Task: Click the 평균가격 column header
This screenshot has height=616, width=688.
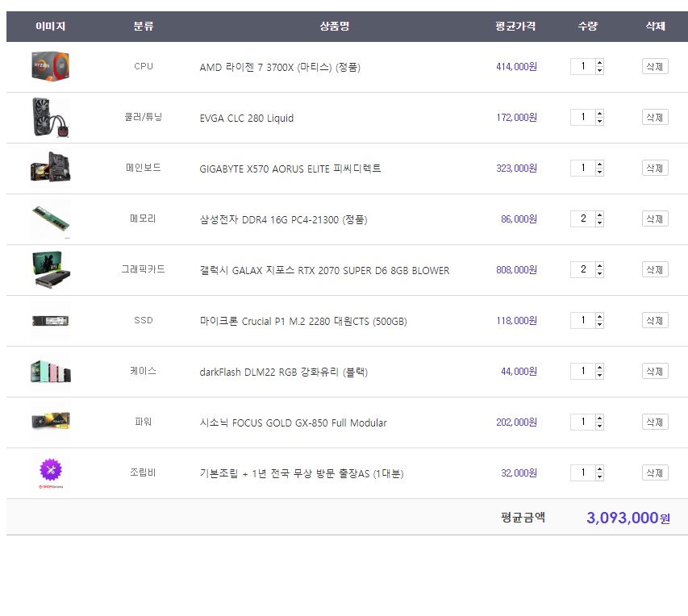Action: tap(515, 26)
